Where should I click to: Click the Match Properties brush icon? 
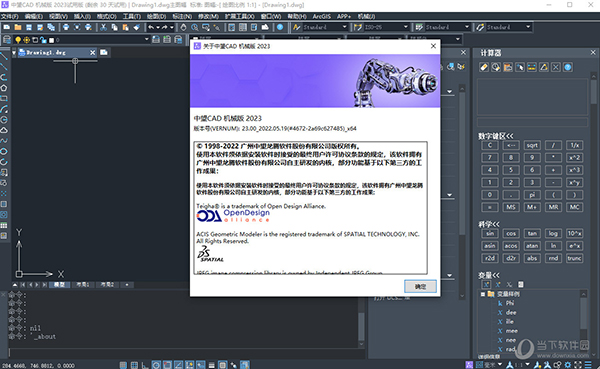tap(136, 27)
